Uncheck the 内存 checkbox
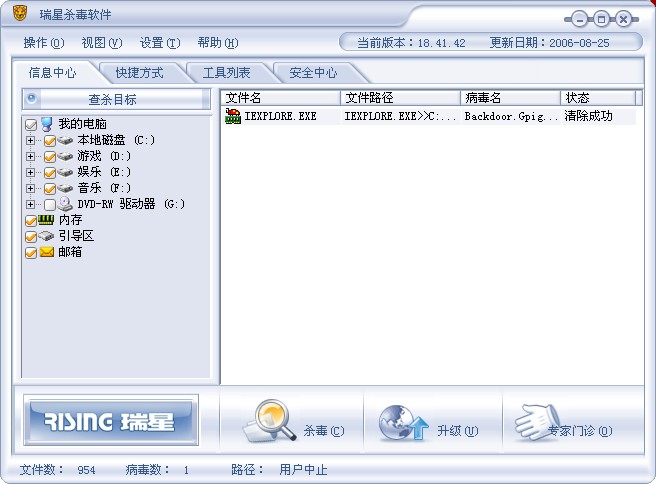 coord(31,220)
